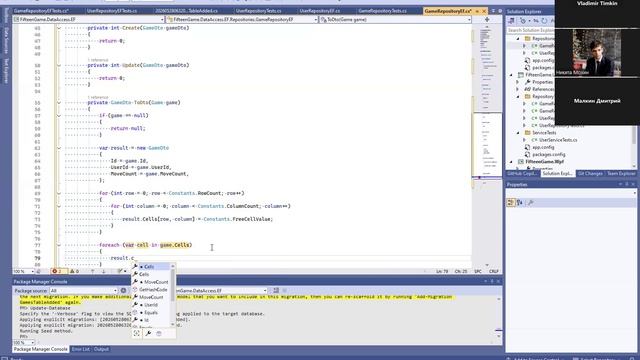This screenshot has height=360, width=640.
Task: Toggle the expand-filter icon in IntelliSense footer
Action: click(x=137, y=333)
